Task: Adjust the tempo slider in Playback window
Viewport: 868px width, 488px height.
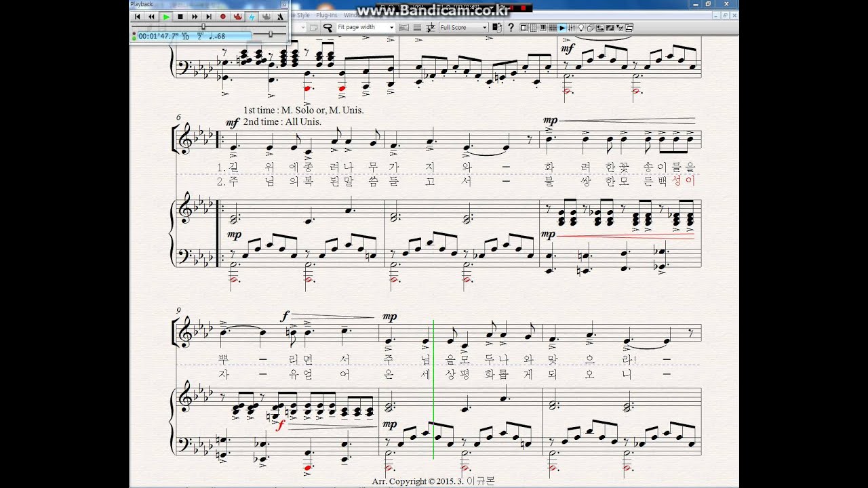Action: pyautogui.click(x=271, y=34)
